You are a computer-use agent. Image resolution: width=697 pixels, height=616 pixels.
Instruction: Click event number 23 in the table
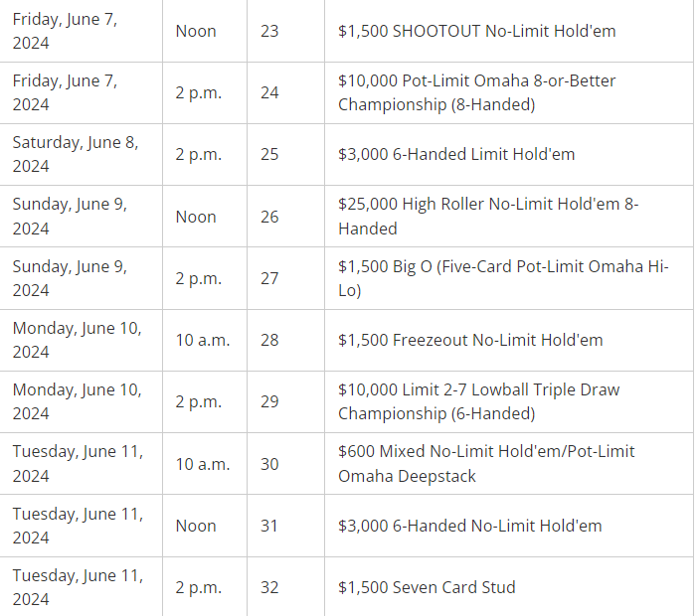tap(269, 31)
